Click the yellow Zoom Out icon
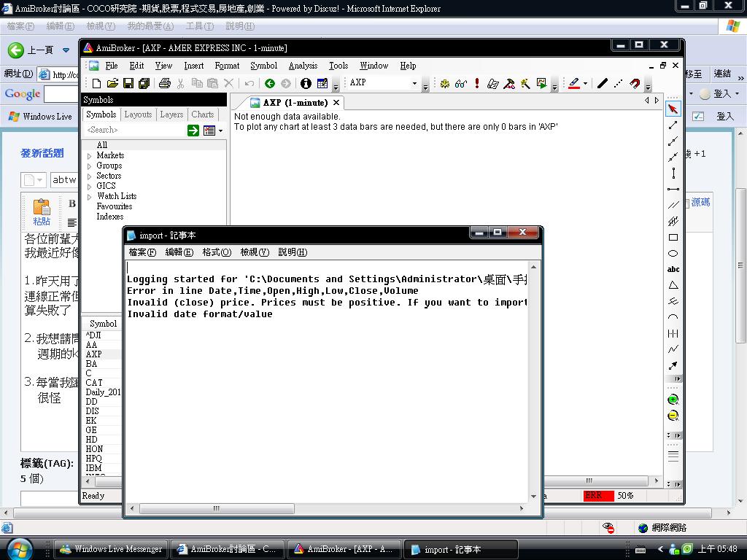This screenshot has width=747, height=560. point(673,416)
